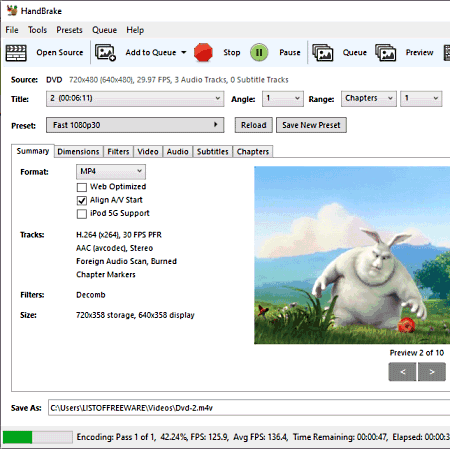This screenshot has height=449, width=450.
Task: Click the red Stop octagon icon
Action: [x=203, y=53]
